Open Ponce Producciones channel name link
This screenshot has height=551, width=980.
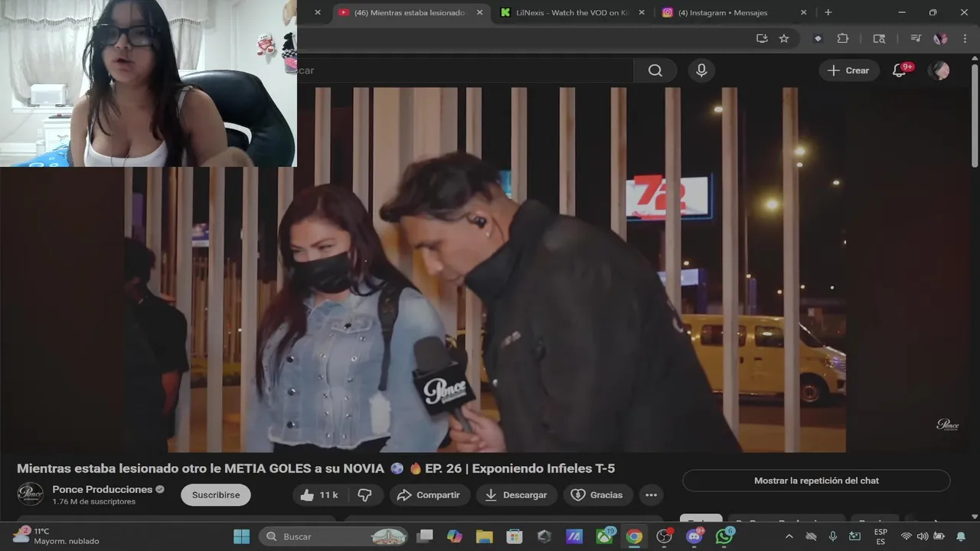[x=103, y=489]
